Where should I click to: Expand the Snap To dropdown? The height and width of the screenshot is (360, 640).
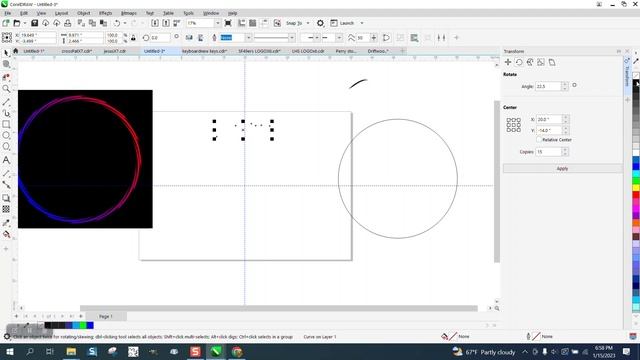point(308,23)
